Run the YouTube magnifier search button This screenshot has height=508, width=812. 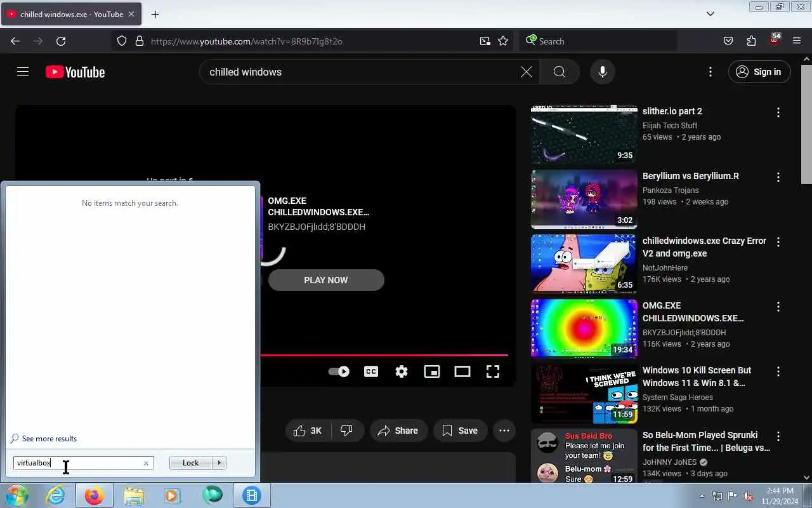click(x=559, y=72)
